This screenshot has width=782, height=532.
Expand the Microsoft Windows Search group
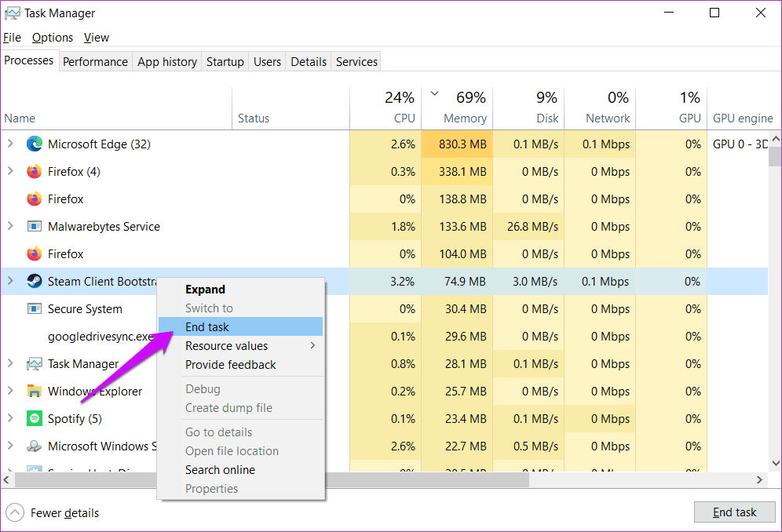pyautogui.click(x=10, y=446)
